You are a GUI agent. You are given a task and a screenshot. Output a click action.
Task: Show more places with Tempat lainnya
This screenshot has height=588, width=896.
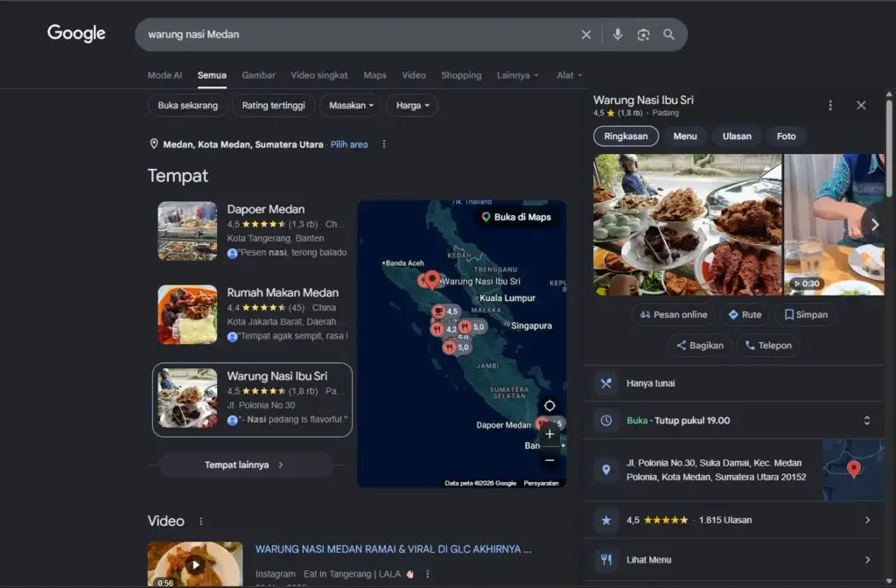[x=245, y=465]
